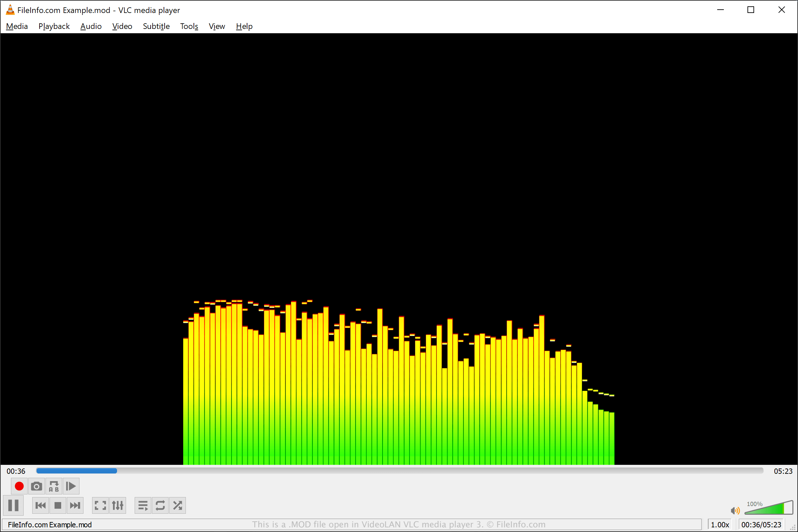
Task: Expand the Playback menu
Action: click(53, 26)
